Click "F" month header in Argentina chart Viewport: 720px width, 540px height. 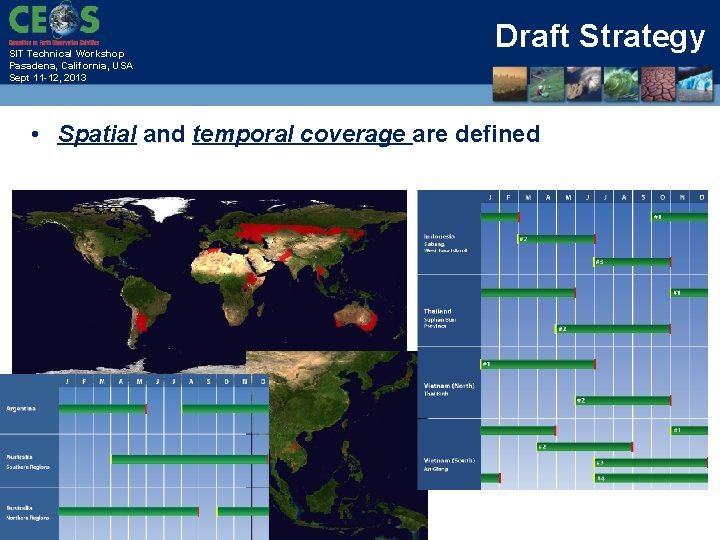point(84,382)
